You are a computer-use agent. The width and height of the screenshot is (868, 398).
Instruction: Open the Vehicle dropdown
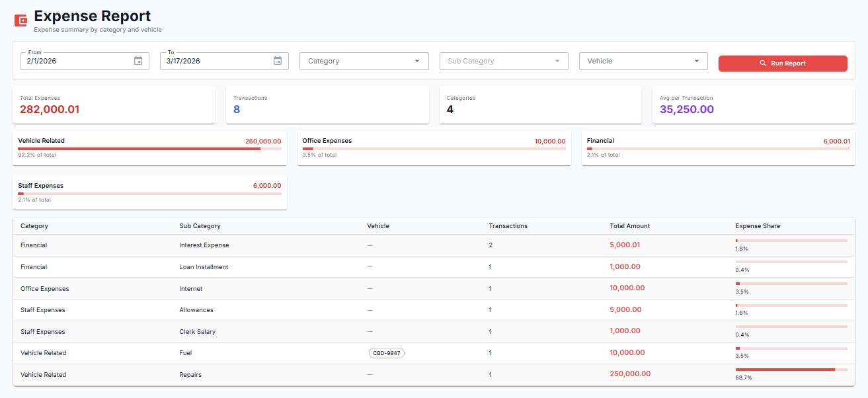[x=642, y=61]
